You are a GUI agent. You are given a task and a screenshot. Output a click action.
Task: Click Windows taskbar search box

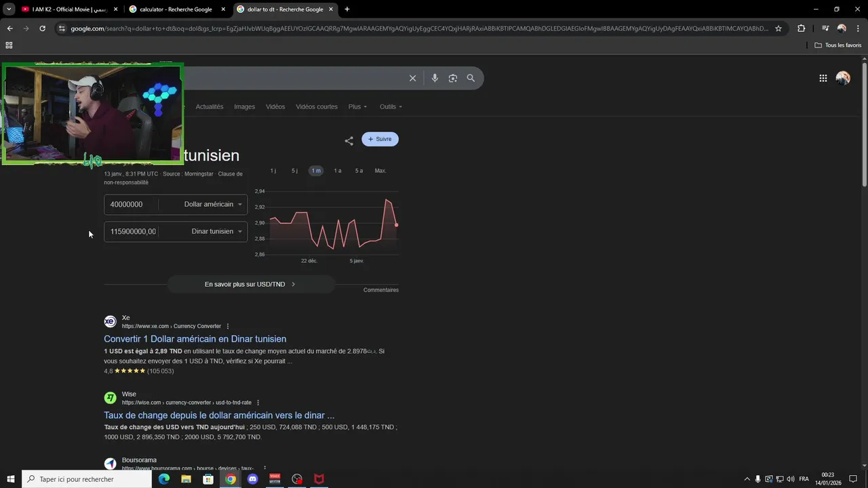87,479
